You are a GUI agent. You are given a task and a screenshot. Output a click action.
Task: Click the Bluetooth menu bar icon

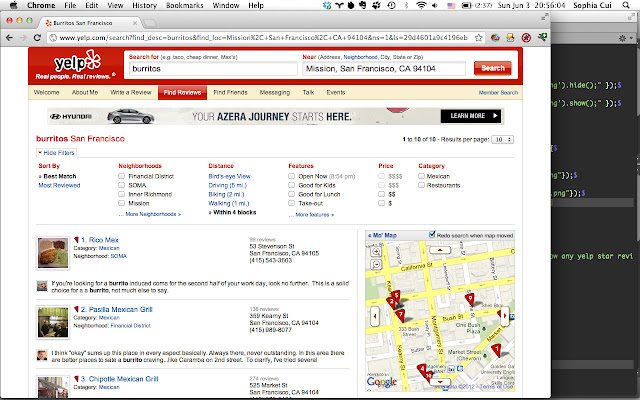pos(406,5)
